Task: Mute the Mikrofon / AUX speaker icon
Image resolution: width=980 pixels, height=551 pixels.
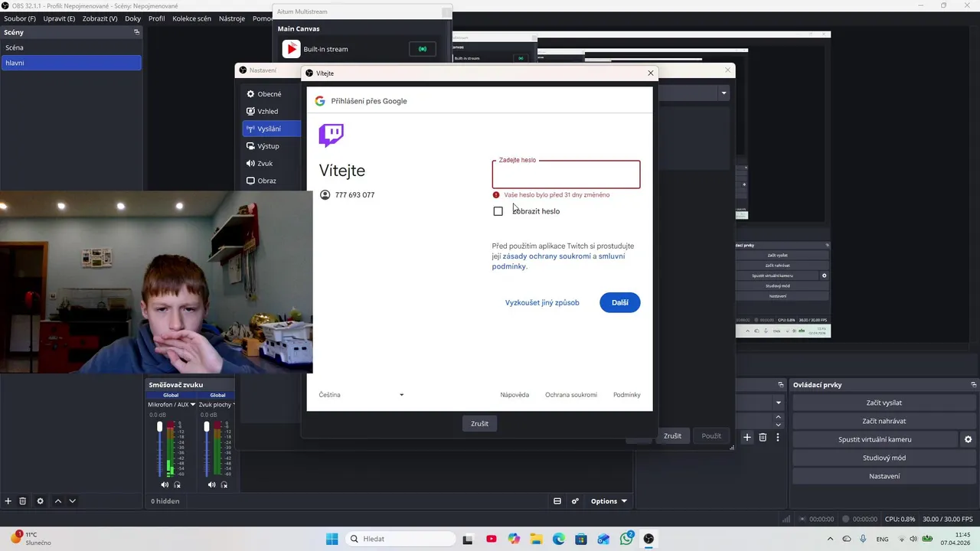Action: [x=165, y=484]
